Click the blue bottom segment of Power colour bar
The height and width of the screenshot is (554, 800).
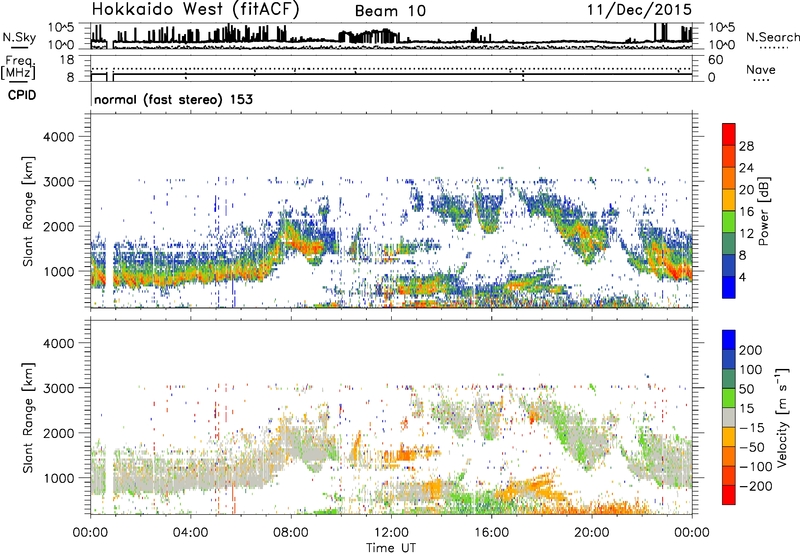(729, 287)
